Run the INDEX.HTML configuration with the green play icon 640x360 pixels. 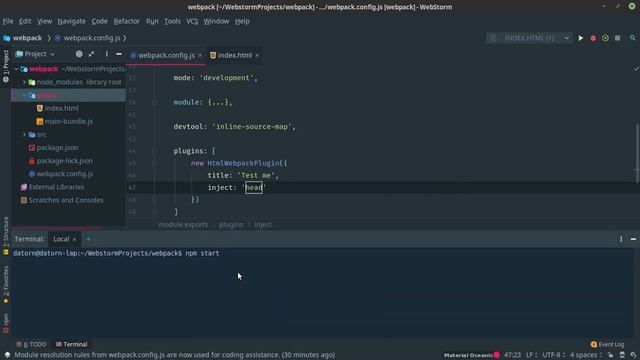tap(580, 38)
